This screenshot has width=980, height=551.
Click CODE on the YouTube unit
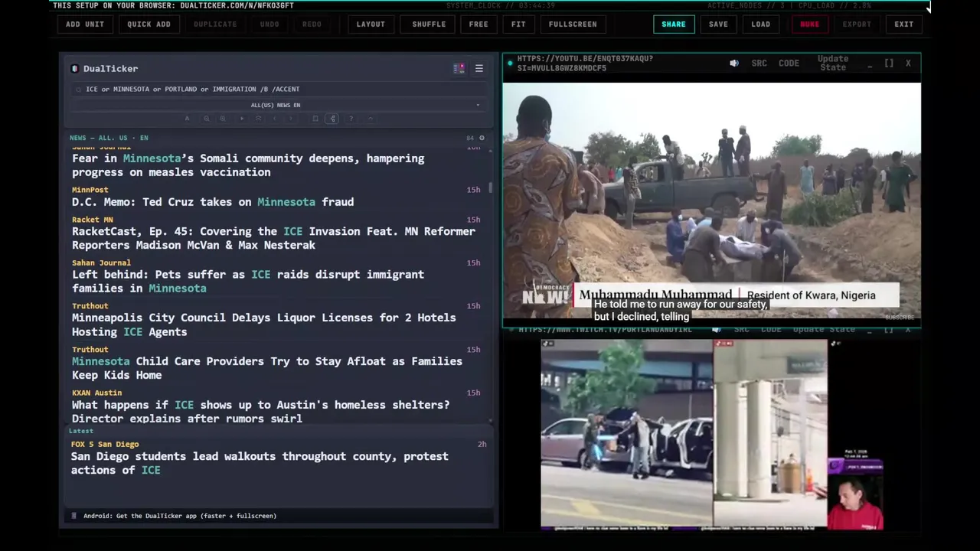pyautogui.click(x=789, y=64)
